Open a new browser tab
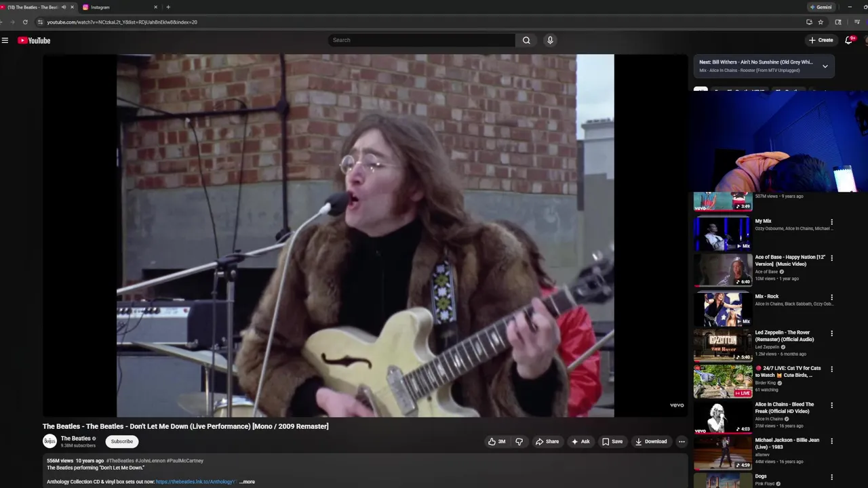This screenshot has width=868, height=488. click(x=168, y=7)
